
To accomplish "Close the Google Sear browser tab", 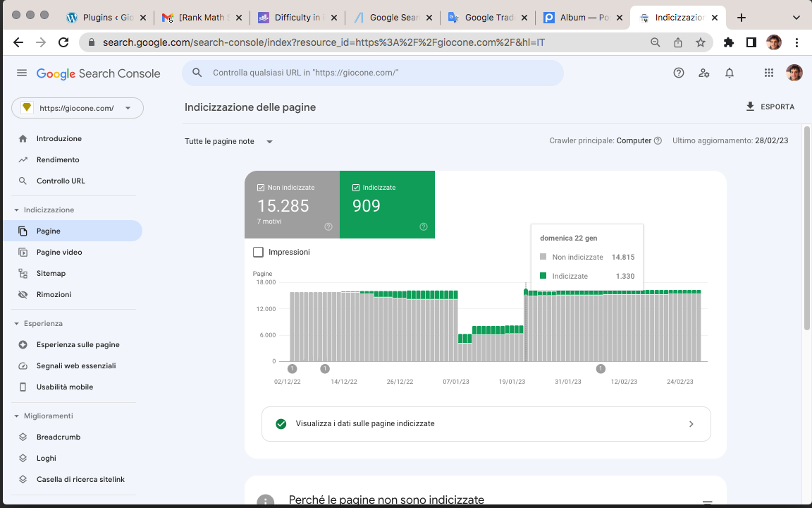I will coord(429,18).
